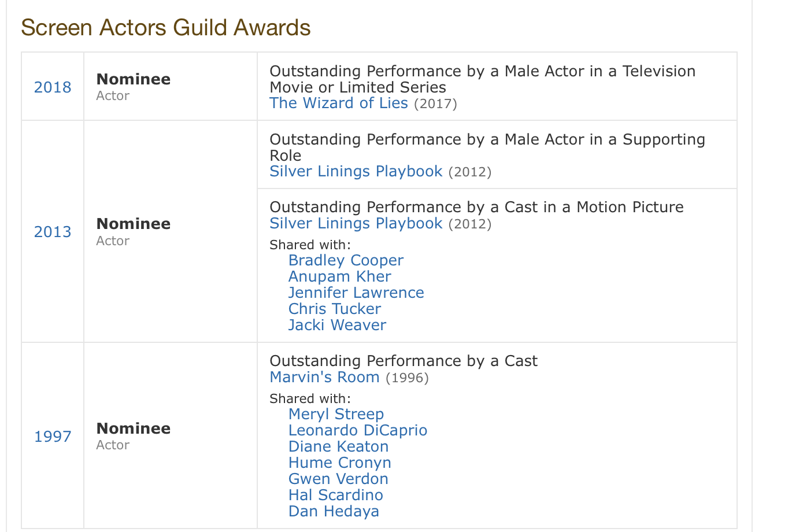Open Marvin's Room movie link
This screenshot has width=792, height=532.
pyautogui.click(x=325, y=378)
